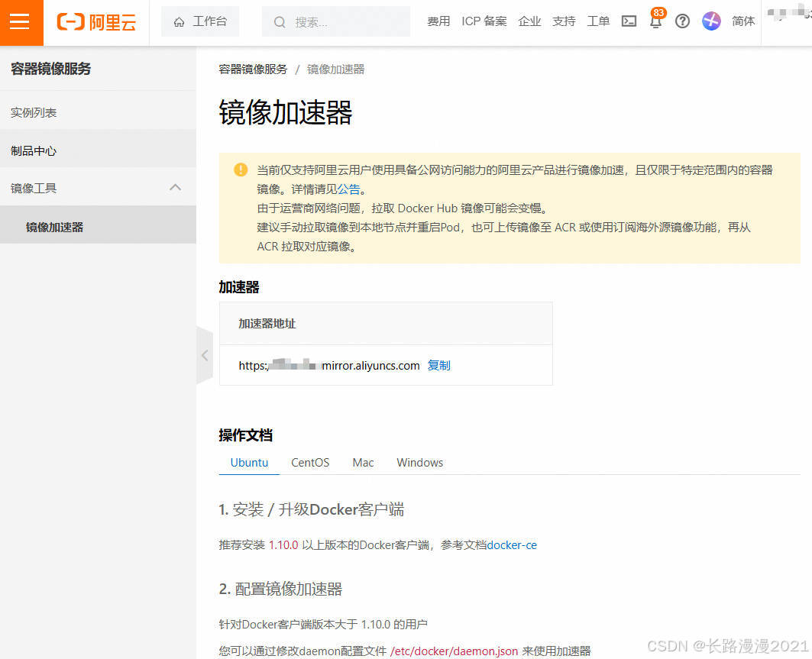Screen dimensions: 812x659
Task: Open the hamburger navigation menu
Action: (x=21, y=22)
